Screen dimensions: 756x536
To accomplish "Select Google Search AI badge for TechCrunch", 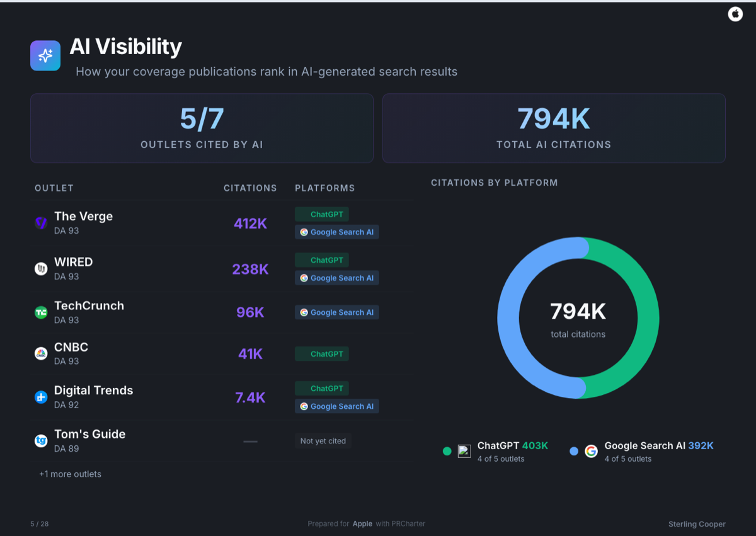I will [x=337, y=312].
